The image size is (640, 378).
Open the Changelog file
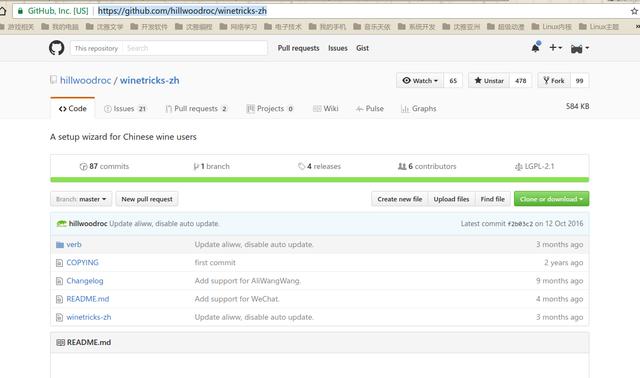pos(85,281)
